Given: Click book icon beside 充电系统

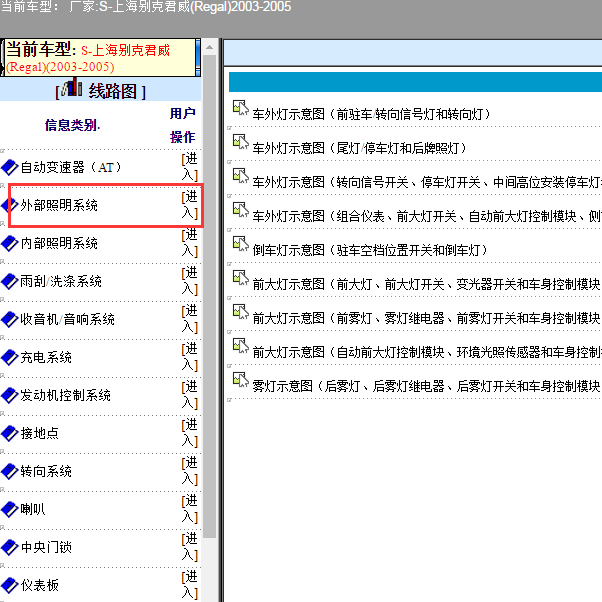Looking at the screenshot, I should coord(10,357).
